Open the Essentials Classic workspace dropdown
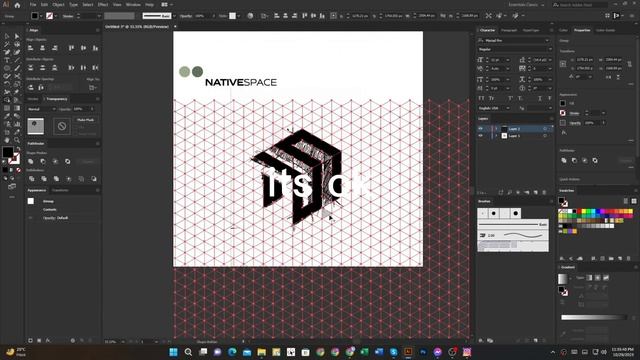The width and height of the screenshot is (640, 360). coord(526,5)
